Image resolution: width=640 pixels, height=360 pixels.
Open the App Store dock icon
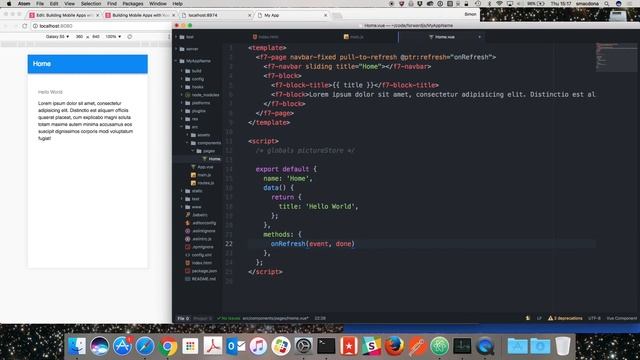pos(122,346)
